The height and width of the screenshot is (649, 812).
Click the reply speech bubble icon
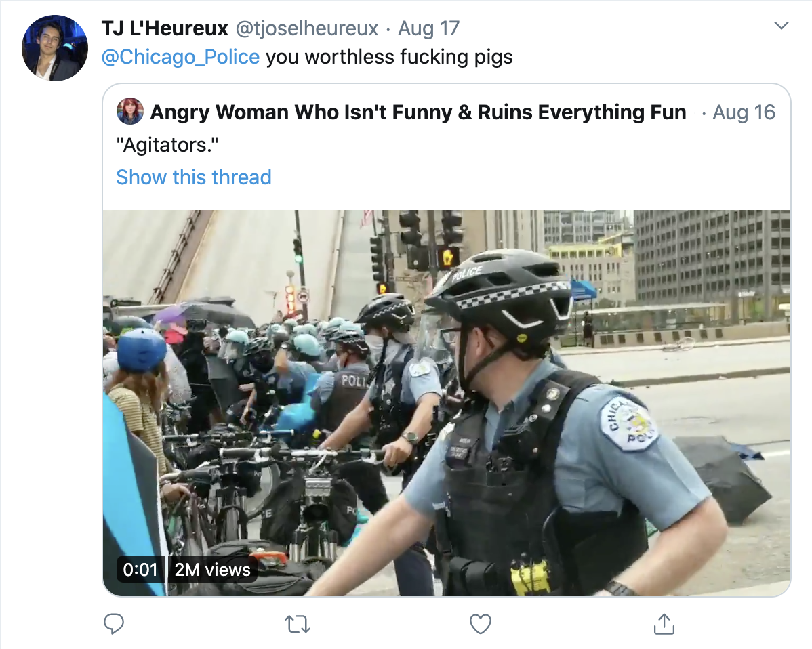(x=113, y=624)
